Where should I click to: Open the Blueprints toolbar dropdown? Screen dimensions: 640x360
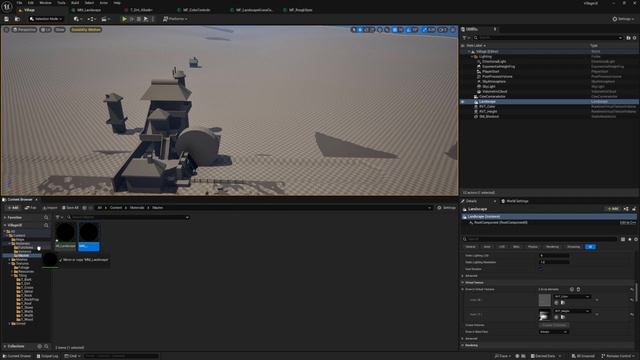(91, 19)
